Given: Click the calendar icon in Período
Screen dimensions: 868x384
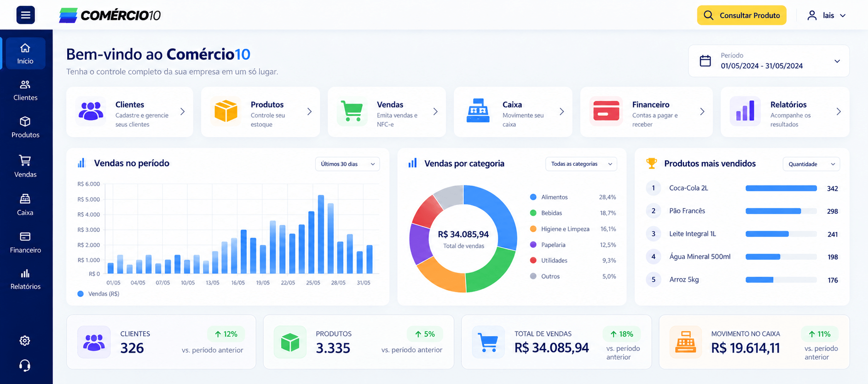Looking at the screenshot, I should (x=705, y=61).
